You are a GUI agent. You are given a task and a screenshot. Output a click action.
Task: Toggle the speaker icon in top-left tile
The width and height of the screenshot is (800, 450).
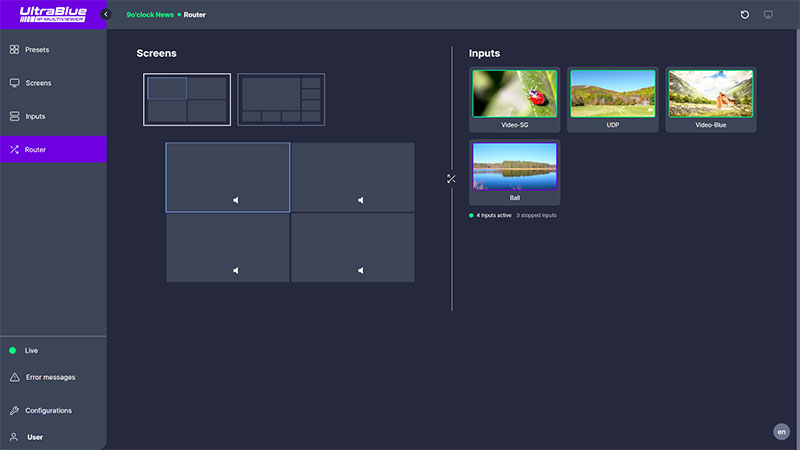tap(235, 200)
